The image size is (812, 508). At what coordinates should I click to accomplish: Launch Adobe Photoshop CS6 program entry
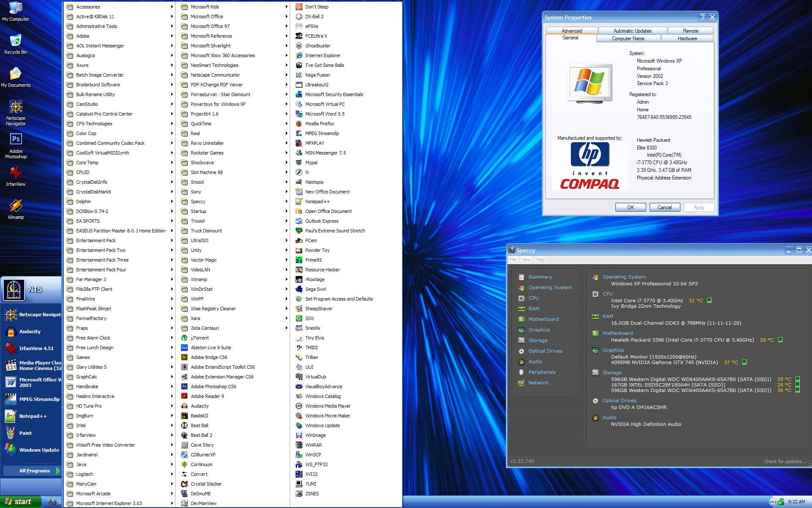(213, 387)
